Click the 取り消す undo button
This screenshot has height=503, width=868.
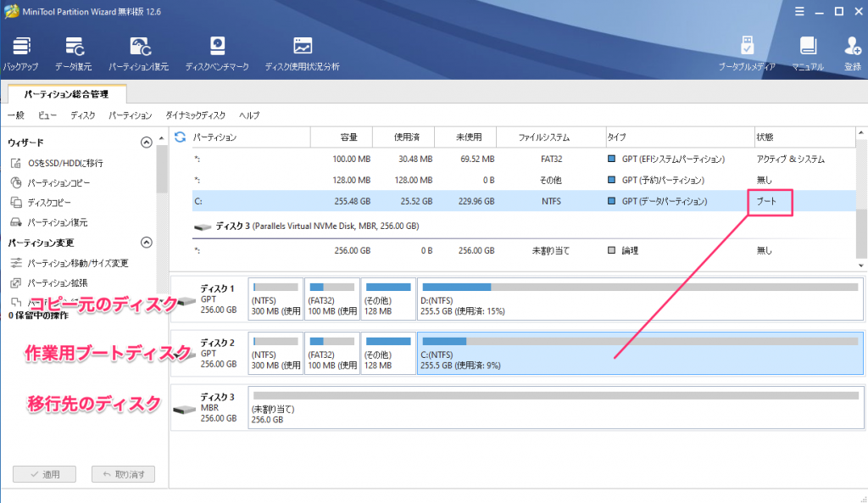pyautogui.click(x=123, y=474)
